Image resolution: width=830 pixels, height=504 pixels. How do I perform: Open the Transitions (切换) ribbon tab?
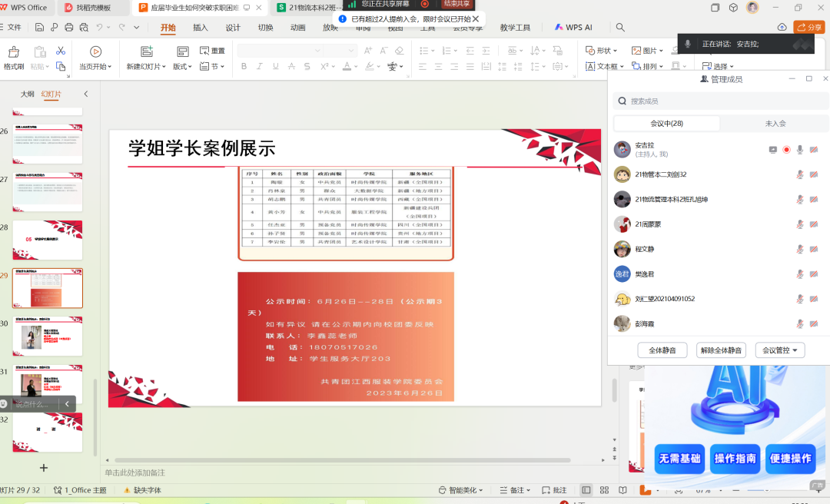[x=265, y=28]
